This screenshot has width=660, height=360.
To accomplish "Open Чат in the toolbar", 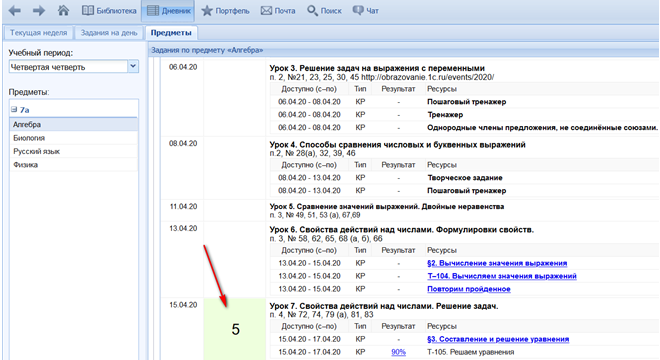I will coord(365,11).
